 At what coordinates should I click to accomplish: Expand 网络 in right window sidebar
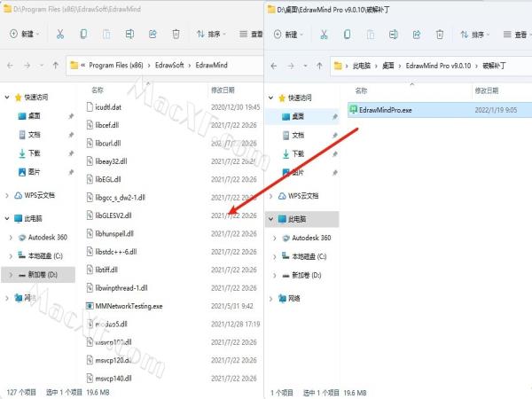click(270, 299)
